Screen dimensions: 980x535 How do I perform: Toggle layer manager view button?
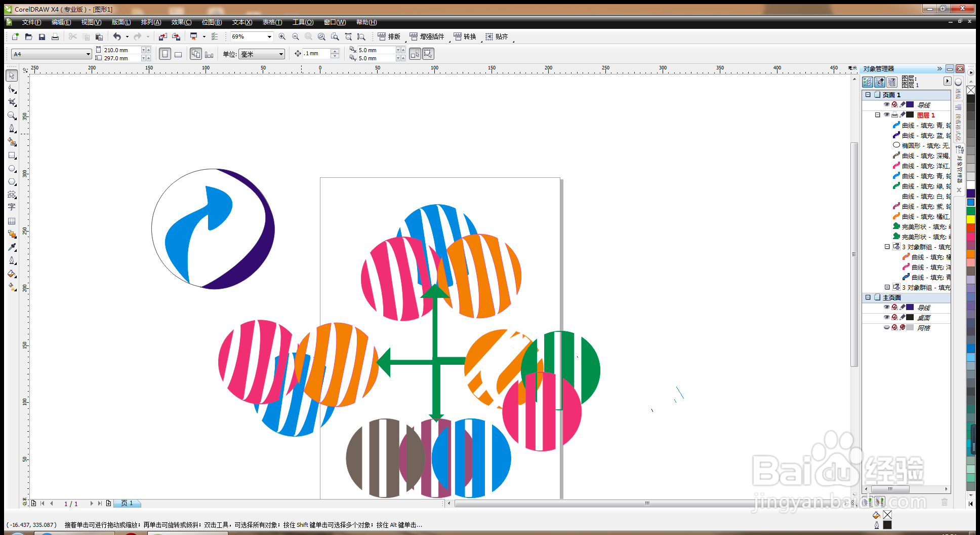coord(892,82)
